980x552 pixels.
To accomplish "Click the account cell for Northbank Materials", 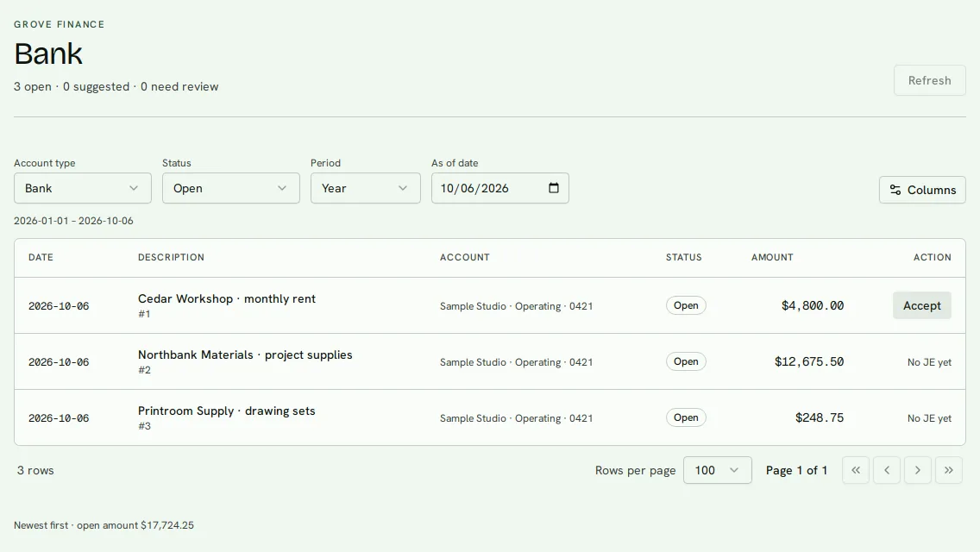I will [x=516, y=362].
